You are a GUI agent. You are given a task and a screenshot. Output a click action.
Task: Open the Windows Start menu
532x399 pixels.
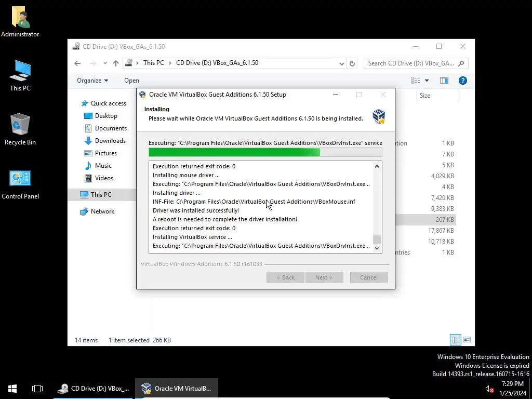pyautogui.click(x=12, y=389)
